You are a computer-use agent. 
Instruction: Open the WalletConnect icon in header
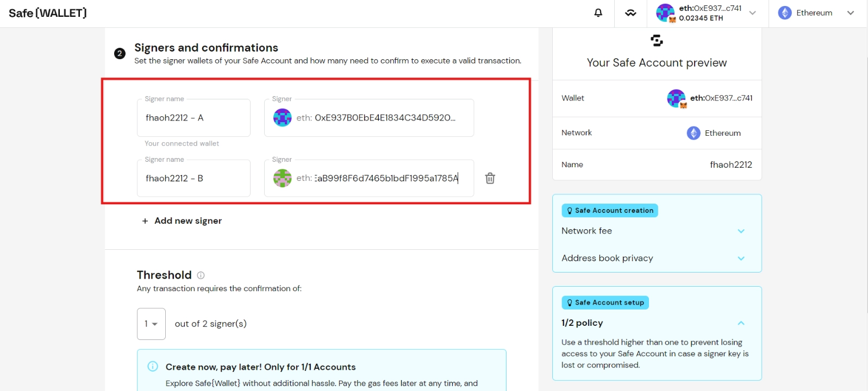630,13
